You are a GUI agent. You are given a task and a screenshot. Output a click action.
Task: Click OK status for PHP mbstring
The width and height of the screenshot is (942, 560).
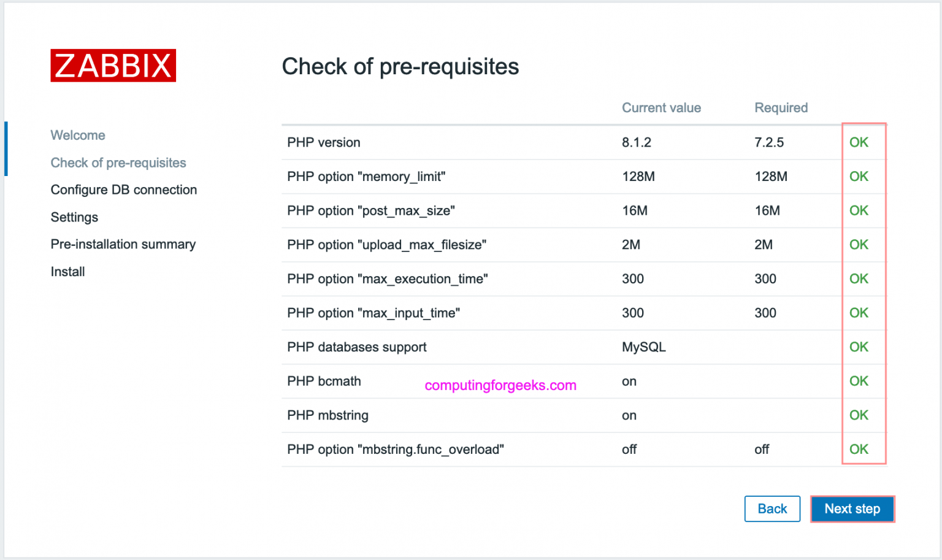click(859, 415)
